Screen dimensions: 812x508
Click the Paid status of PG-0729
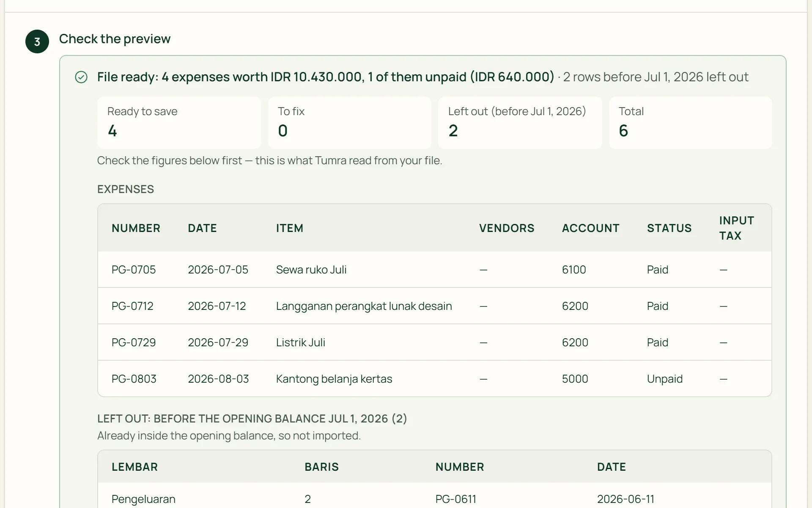(x=658, y=342)
